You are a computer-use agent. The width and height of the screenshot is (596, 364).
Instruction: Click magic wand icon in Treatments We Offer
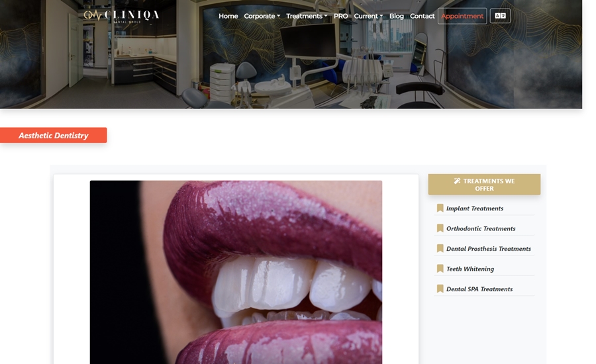coord(457,181)
